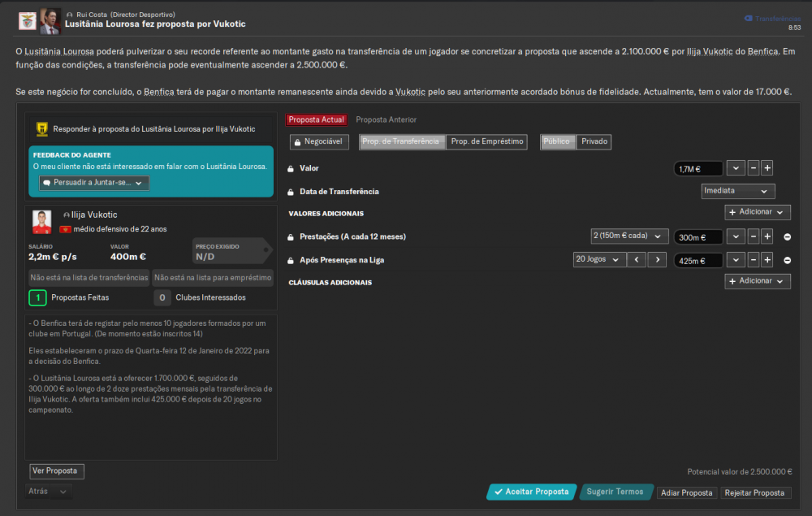Open Persuadir a Juntar-se dropdown
812x516 pixels.
tap(93, 183)
